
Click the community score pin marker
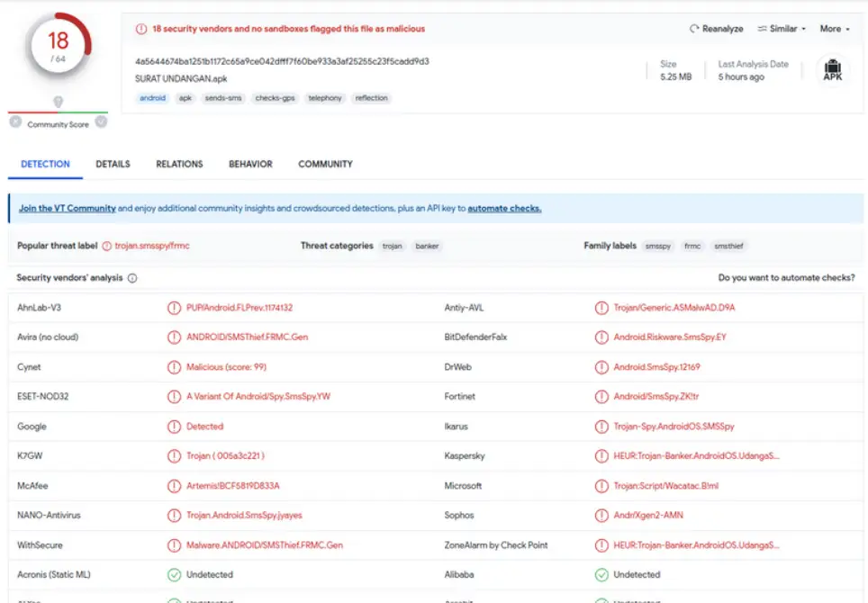tap(59, 102)
